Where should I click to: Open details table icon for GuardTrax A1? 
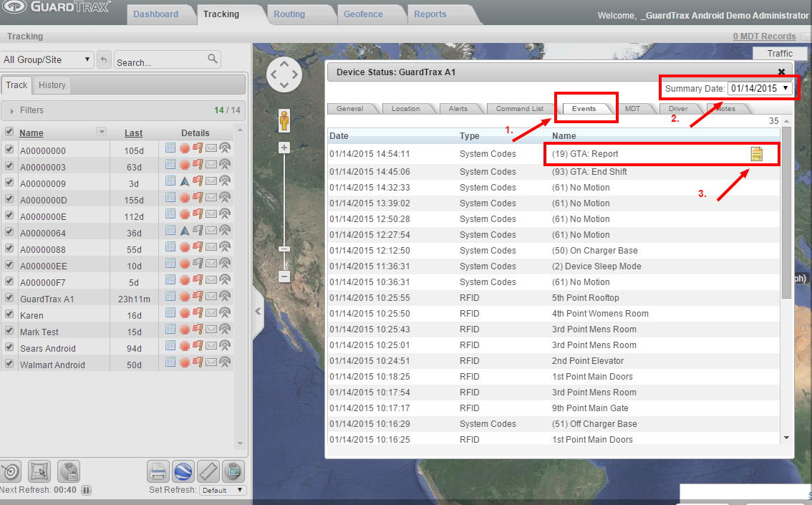[170, 297]
